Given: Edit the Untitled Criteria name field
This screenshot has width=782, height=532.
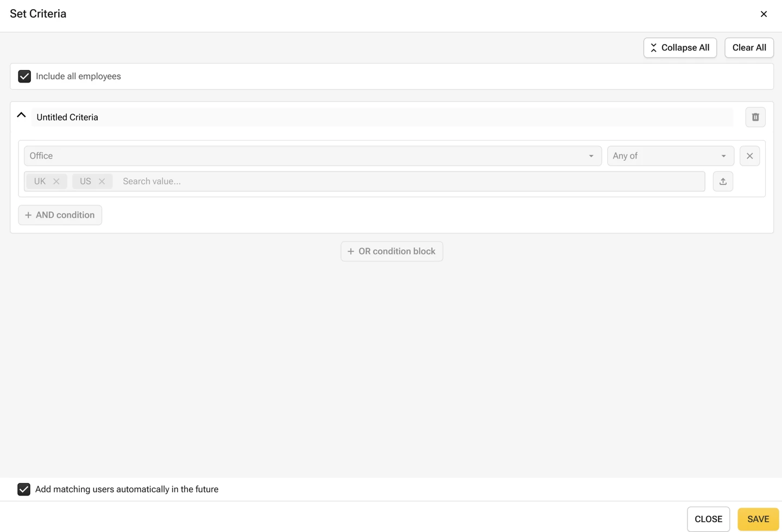Looking at the screenshot, I should 382,117.
